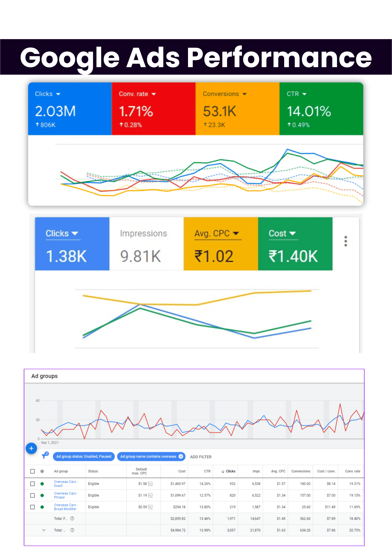Click the blue plus button in Ad groups
Viewport: 392px width, 555px height.
31,448
